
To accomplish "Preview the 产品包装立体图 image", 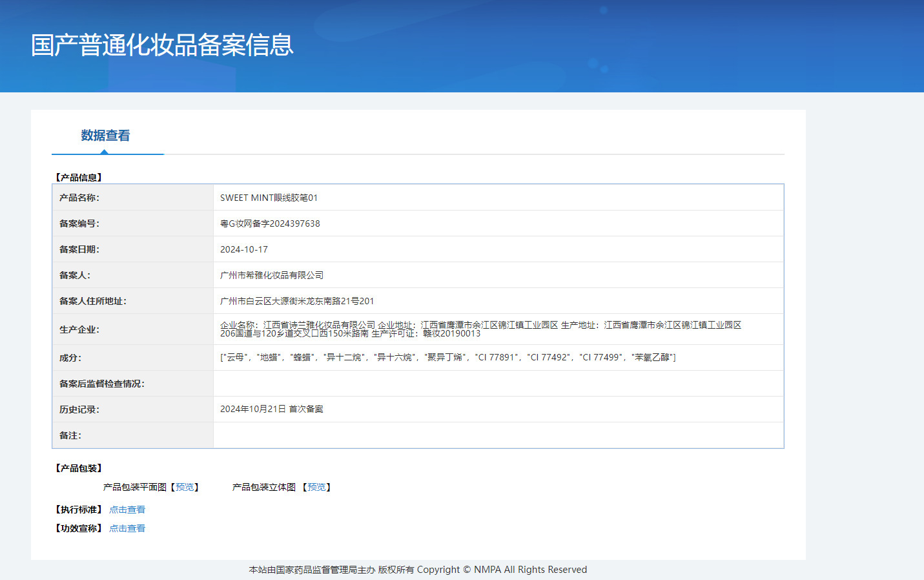I will click(316, 487).
